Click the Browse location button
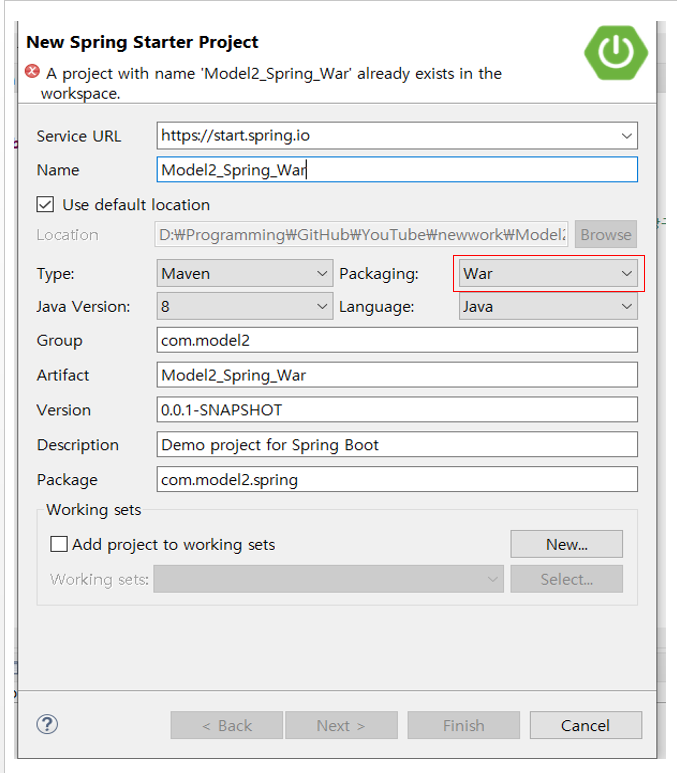 pos(606,234)
